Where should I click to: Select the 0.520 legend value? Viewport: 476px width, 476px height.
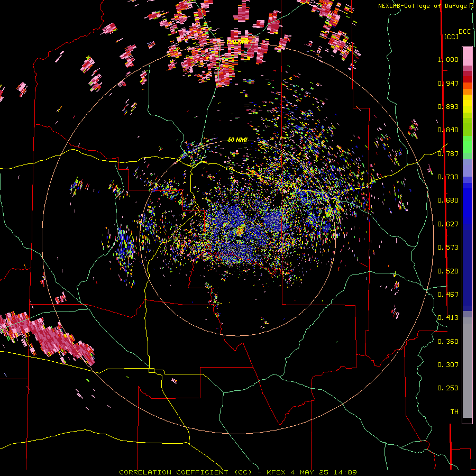pyautogui.click(x=448, y=271)
